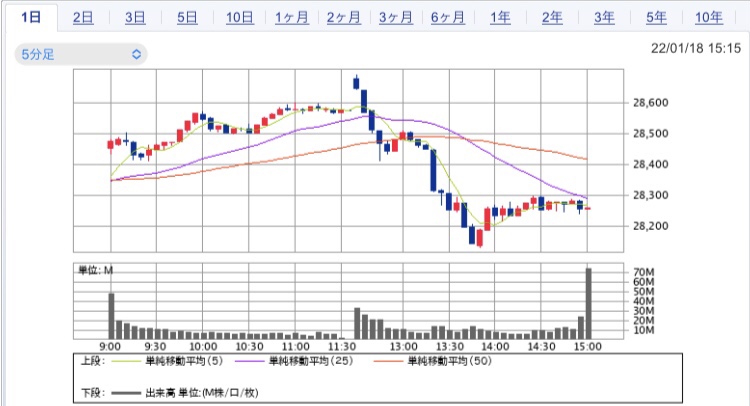Screen dimensions: 750x406
Task: Show the 1ヶ月 chart tab
Action: coord(292,18)
